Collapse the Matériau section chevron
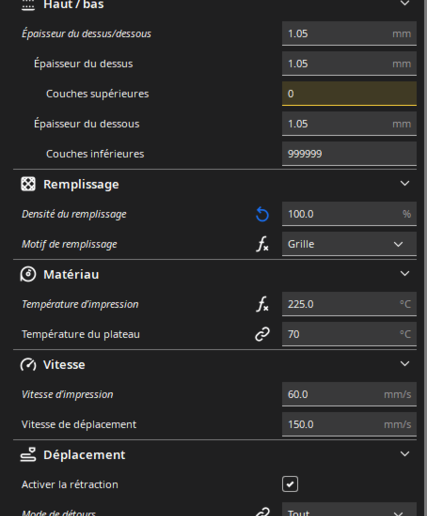427x516 pixels. tap(405, 274)
